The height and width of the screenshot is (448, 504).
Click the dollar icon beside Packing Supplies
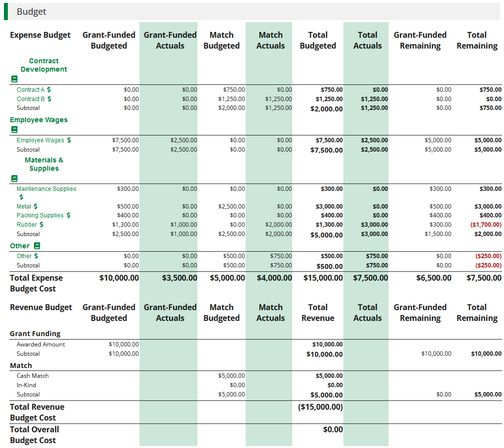pos(68,215)
